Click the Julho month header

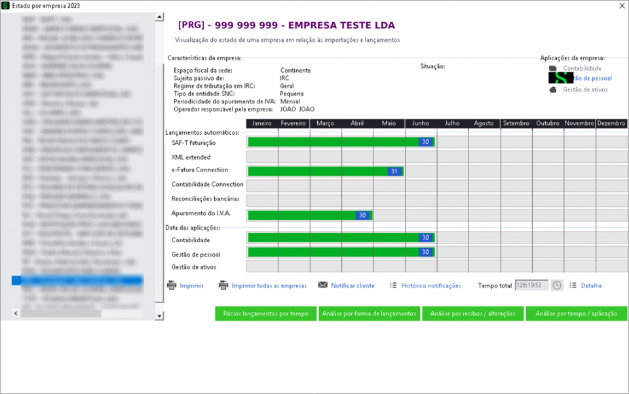(x=452, y=123)
